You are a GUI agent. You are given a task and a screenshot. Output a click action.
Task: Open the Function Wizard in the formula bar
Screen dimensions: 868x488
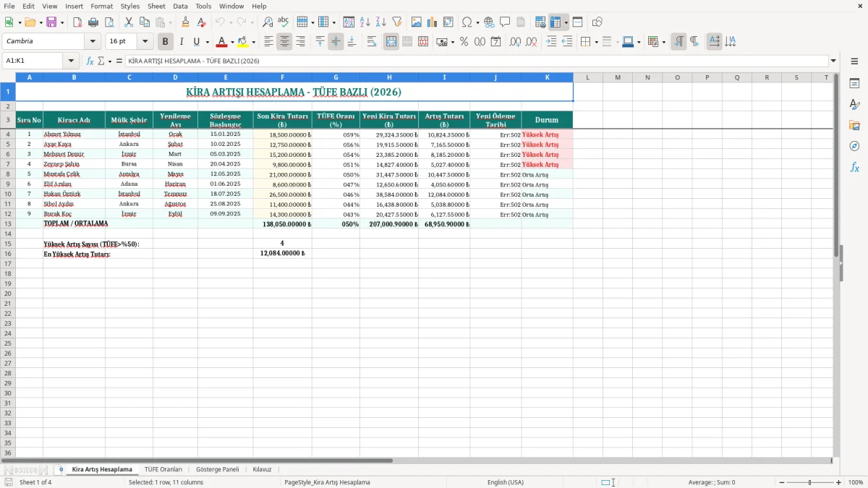pos(90,61)
